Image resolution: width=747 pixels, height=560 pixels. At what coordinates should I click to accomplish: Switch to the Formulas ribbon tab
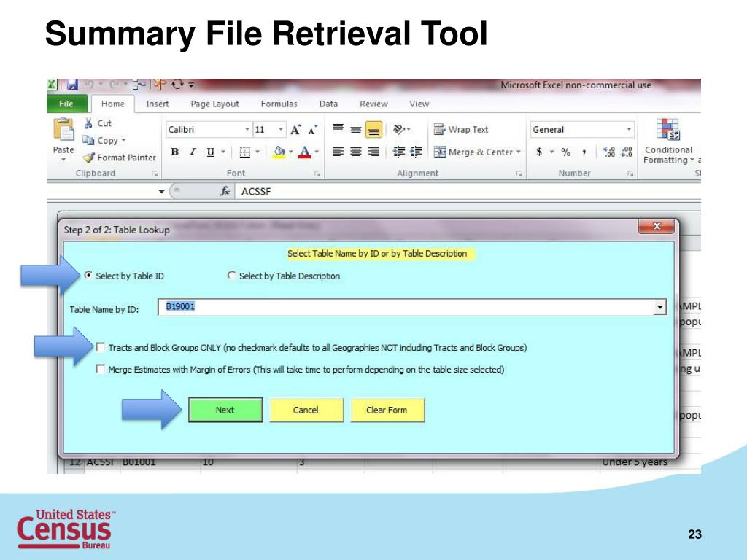pos(279,104)
